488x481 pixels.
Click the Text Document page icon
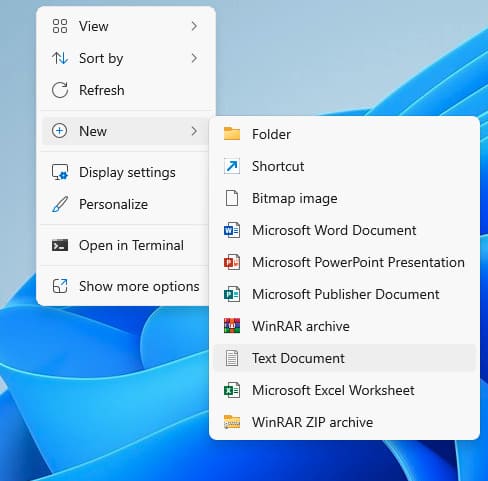(x=232, y=358)
